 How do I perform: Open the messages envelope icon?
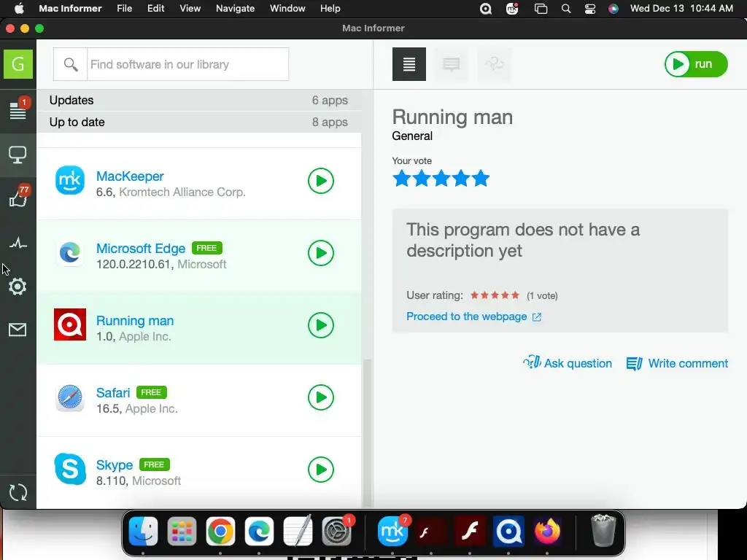tap(18, 330)
